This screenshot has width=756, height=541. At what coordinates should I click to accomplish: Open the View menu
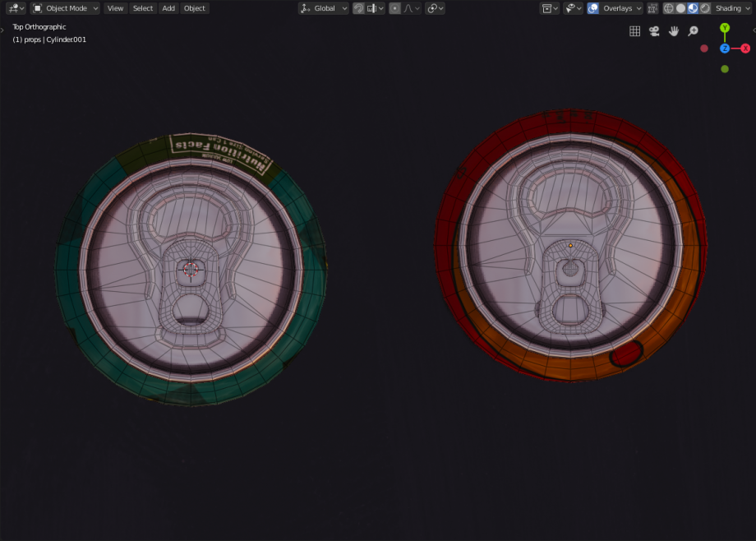[x=115, y=8]
